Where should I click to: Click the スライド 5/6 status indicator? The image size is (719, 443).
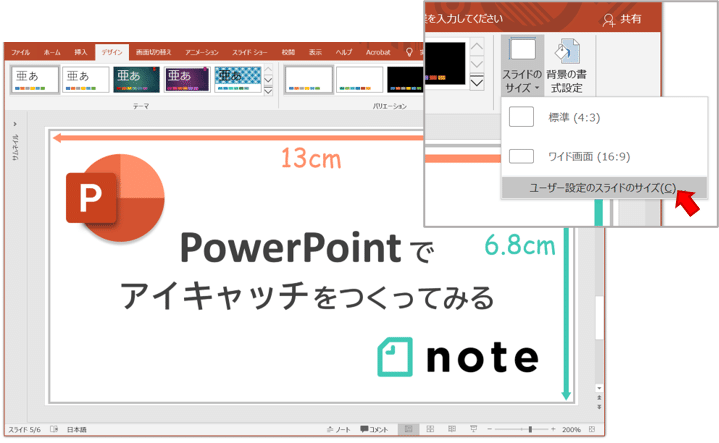tap(24, 430)
